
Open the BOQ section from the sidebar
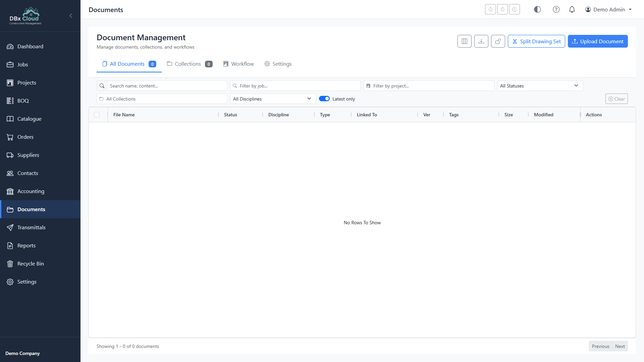[x=22, y=101]
